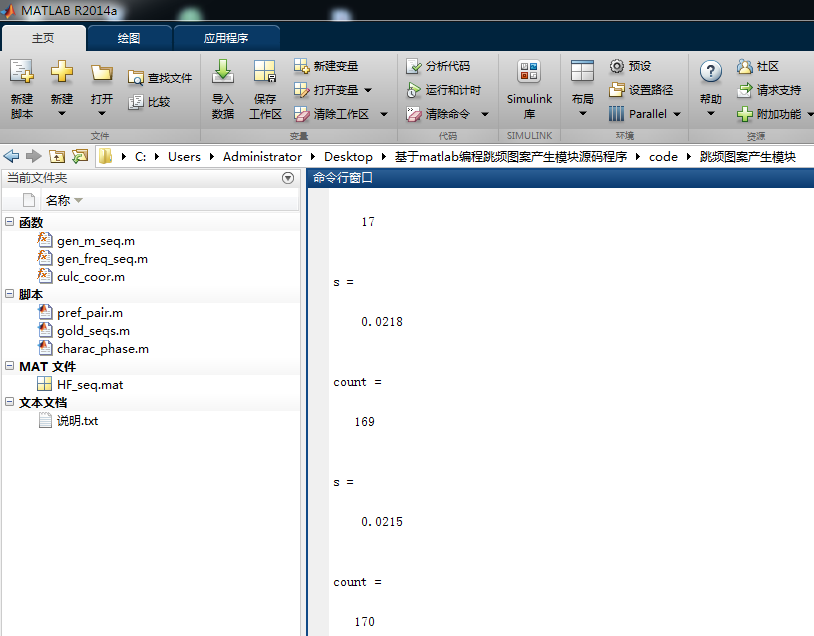Select culc_coor.m file

[x=91, y=277]
